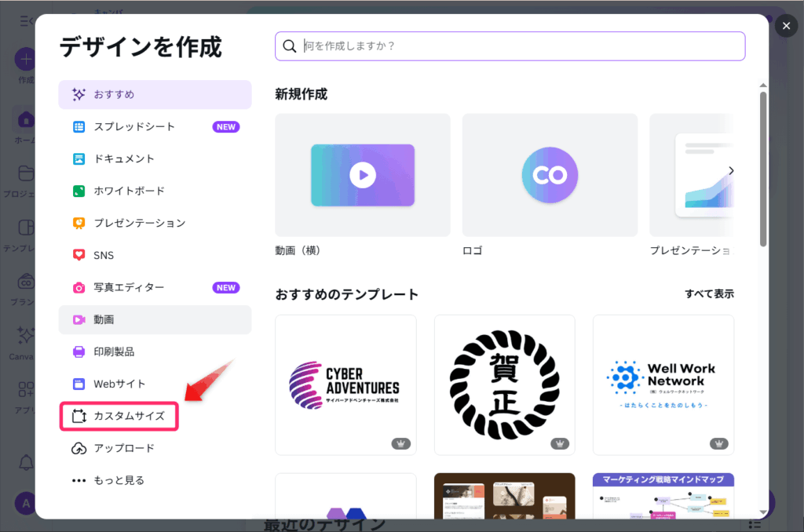804x532 pixels.
Task: Click scrollbar up arrow at top
Action: (x=763, y=85)
